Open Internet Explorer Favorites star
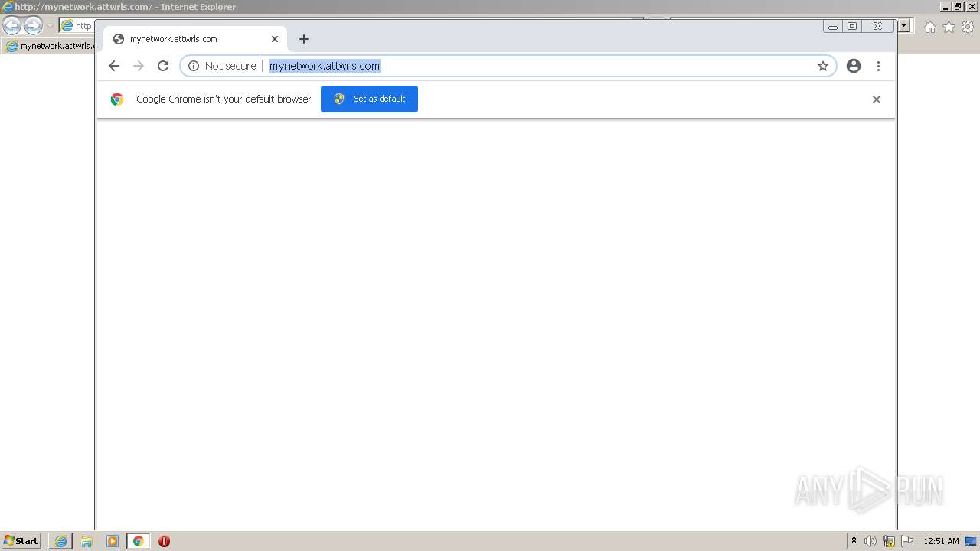 tap(949, 27)
